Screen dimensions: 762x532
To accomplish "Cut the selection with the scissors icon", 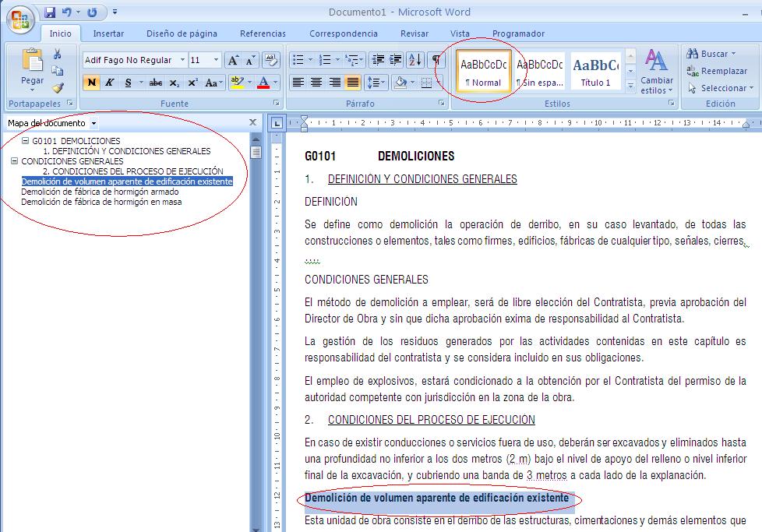I will [x=58, y=54].
